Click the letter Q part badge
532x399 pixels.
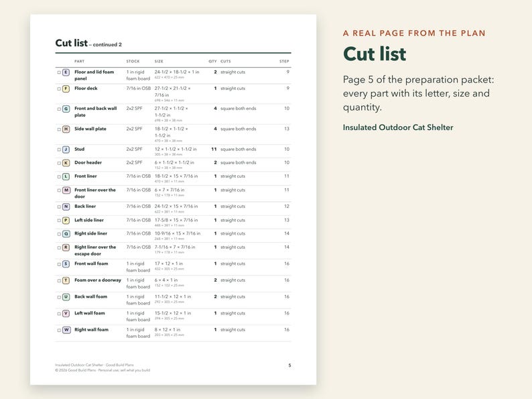click(x=66, y=234)
